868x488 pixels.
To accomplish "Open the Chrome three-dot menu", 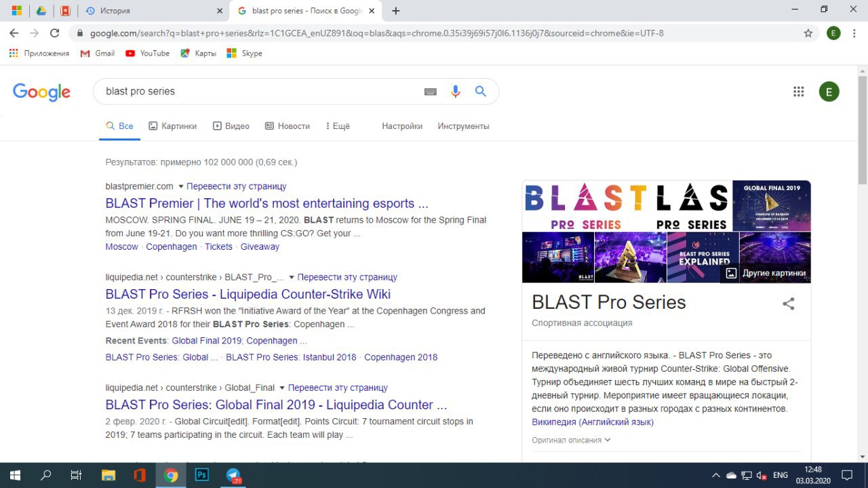I will coord(854,33).
